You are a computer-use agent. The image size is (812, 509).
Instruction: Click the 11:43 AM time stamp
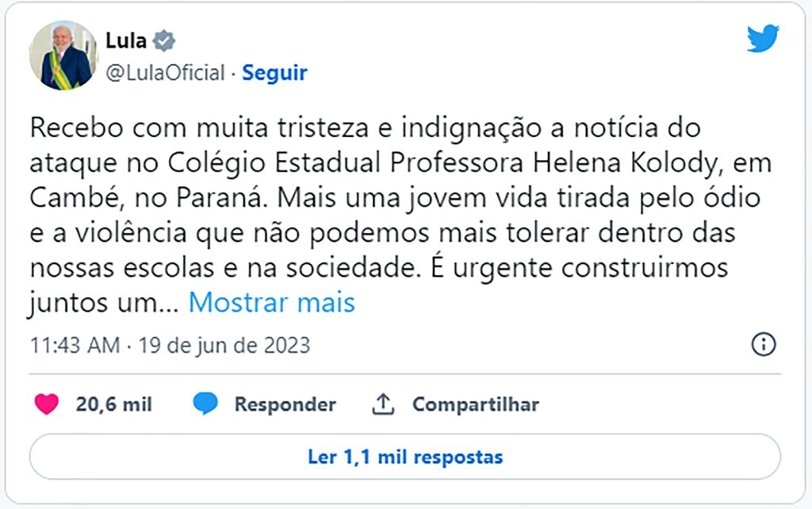75,346
